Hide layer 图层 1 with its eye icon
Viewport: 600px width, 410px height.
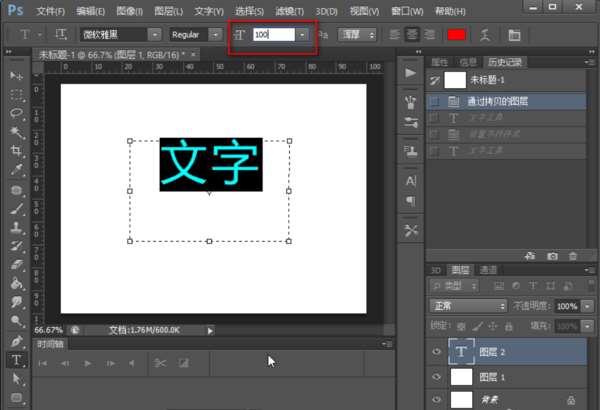click(x=436, y=377)
